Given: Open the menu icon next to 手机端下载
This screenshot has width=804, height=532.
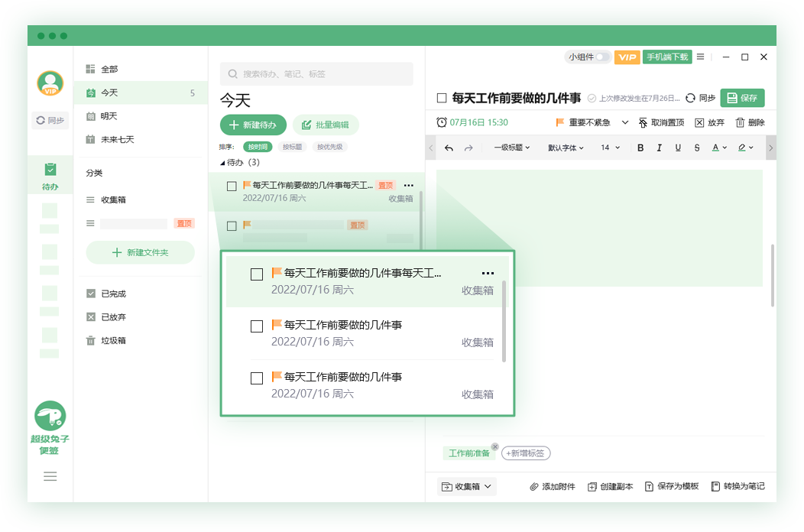Looking at the screenshot, I should tap(700, 57).
